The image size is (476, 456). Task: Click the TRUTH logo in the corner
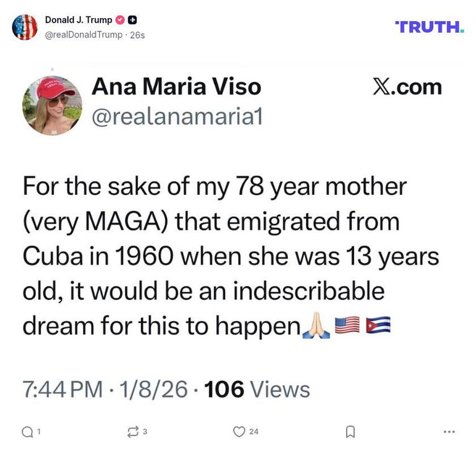[430, 25]
